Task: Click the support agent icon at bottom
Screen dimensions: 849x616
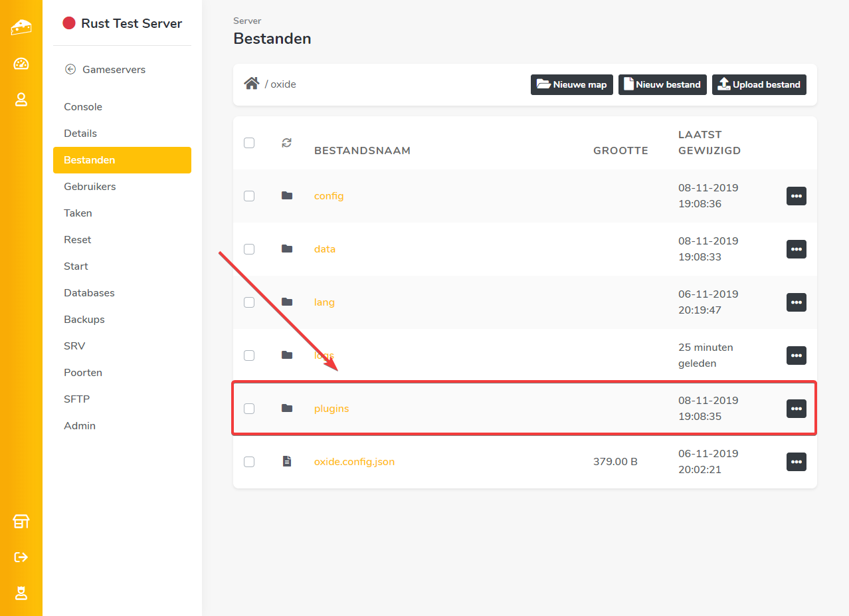Action: pos(21,593)
